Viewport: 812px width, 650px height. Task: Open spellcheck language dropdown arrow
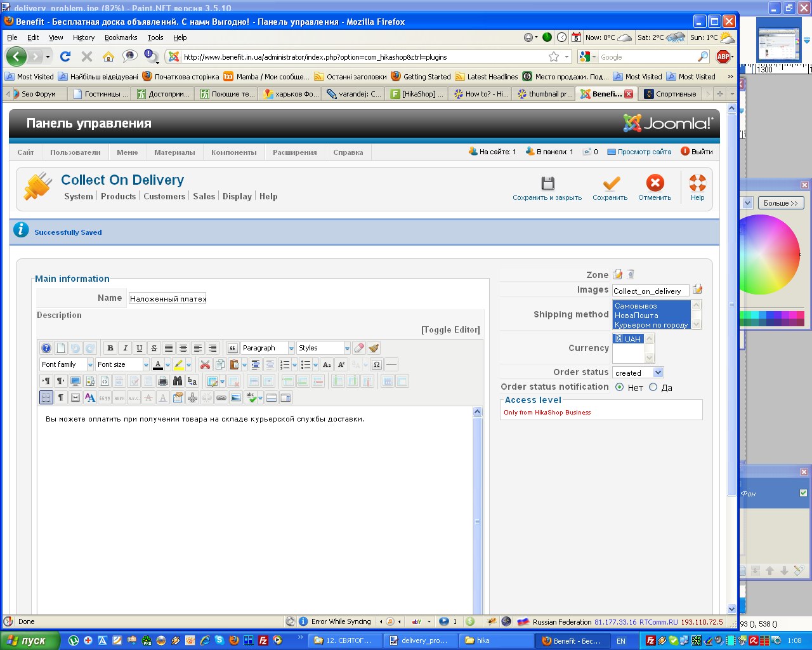tap(260, 398)
